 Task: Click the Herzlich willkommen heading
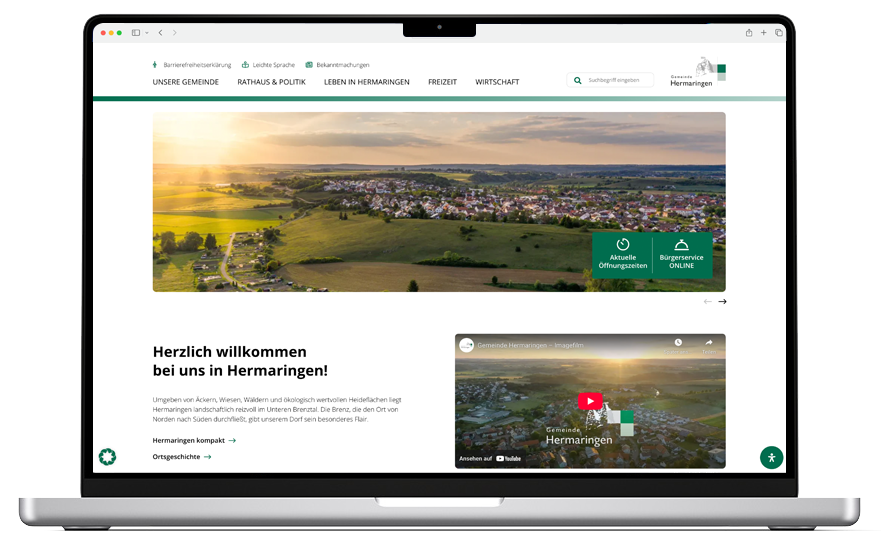pos(240,361)
